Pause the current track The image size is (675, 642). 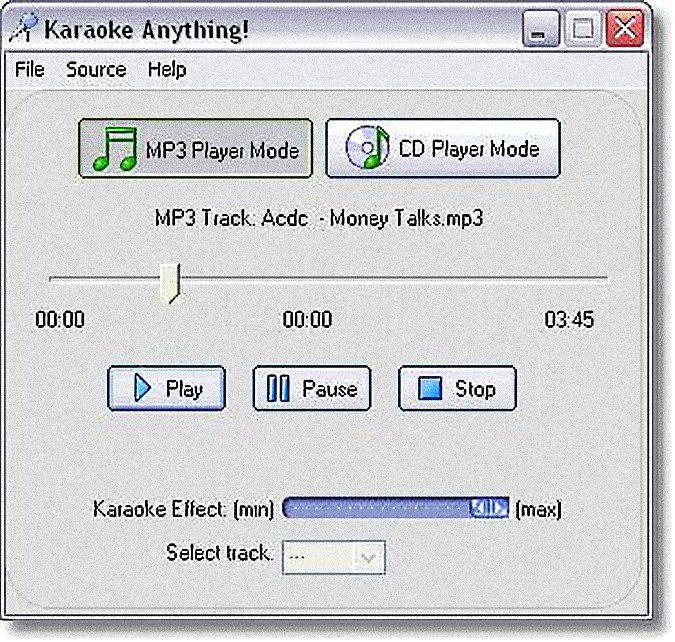click(x=312, y=388)
